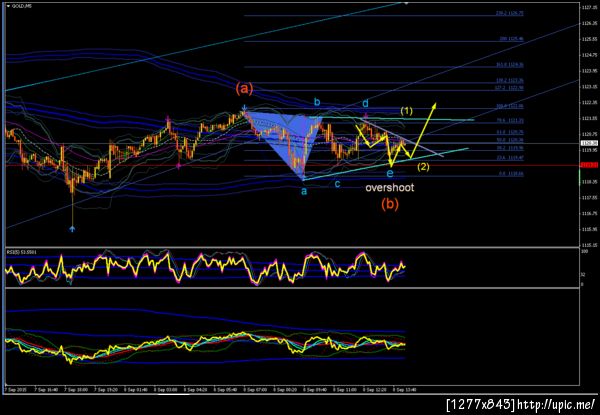Click the white current price tag on the axis
Viewport: 600px width, 415px height.
point(587,143)
